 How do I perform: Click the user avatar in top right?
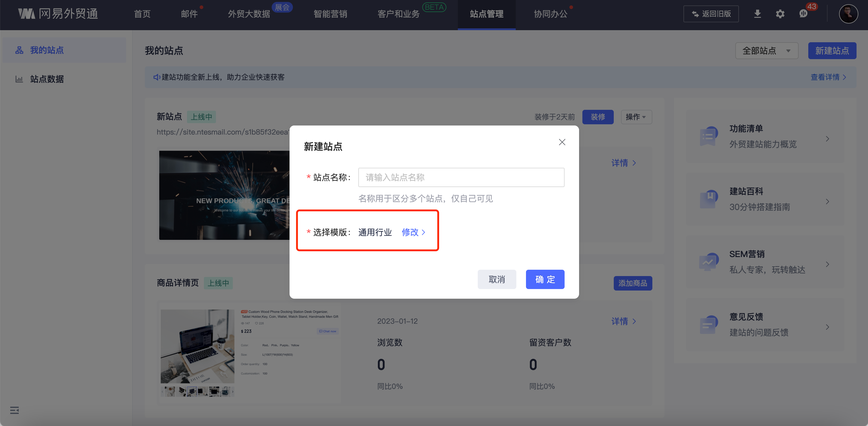(x=848, y=14)
